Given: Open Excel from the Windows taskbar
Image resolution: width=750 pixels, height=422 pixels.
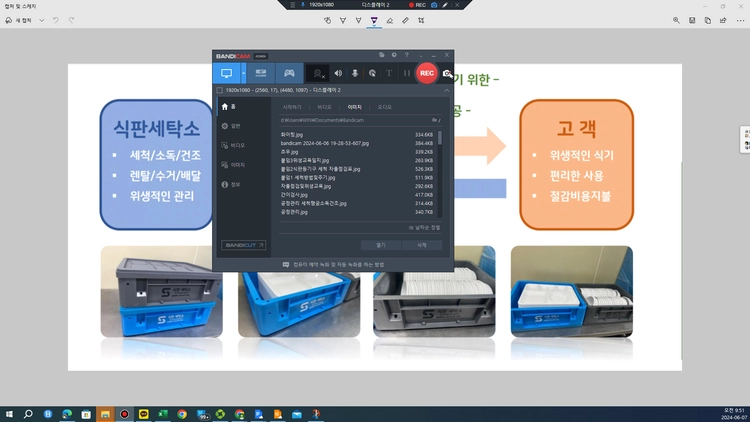Looking at the screenshot, I should [163, 414].
